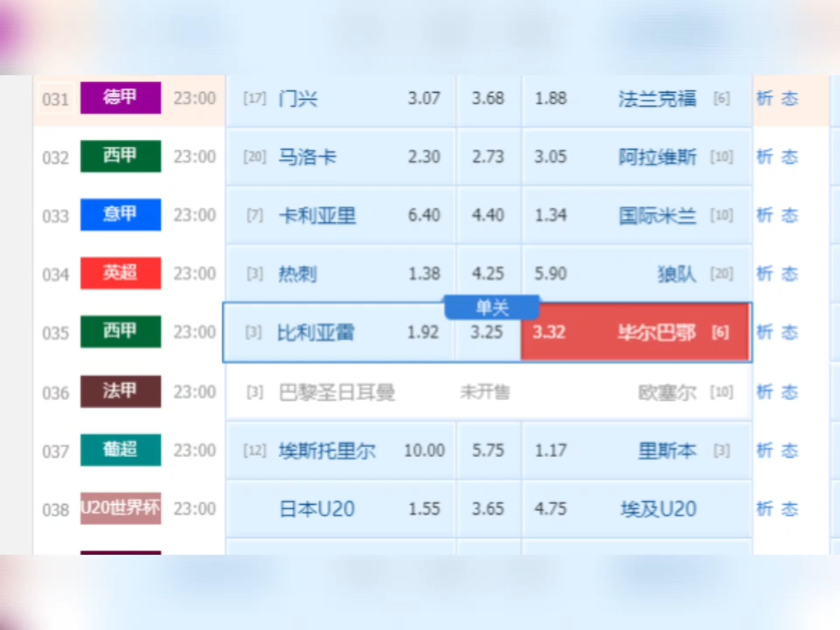Click the 德甲 league badge on match 031
The image size is (840, 630).
[x=120, y=98]
